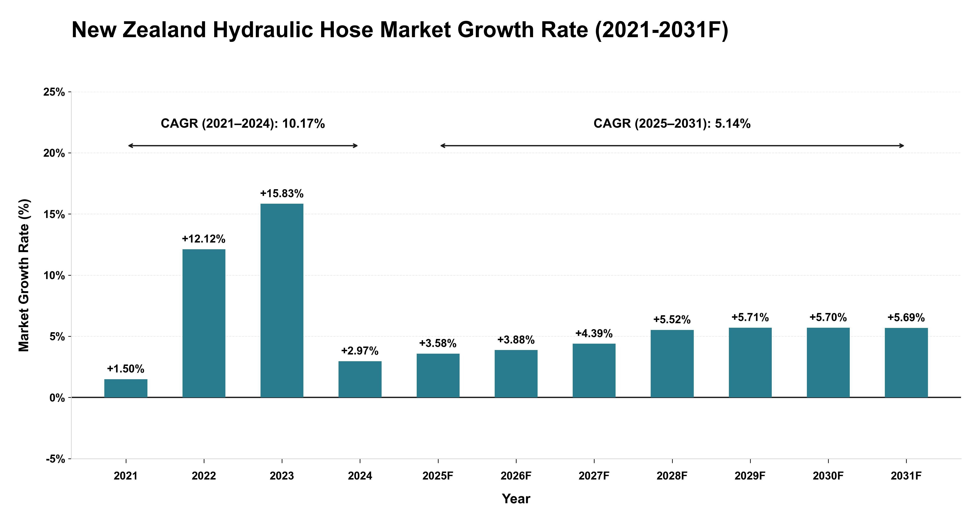Click the 2025F x-axis label
Image resolution: width=980 pixels, height=521 pixels.
[438, 476]
